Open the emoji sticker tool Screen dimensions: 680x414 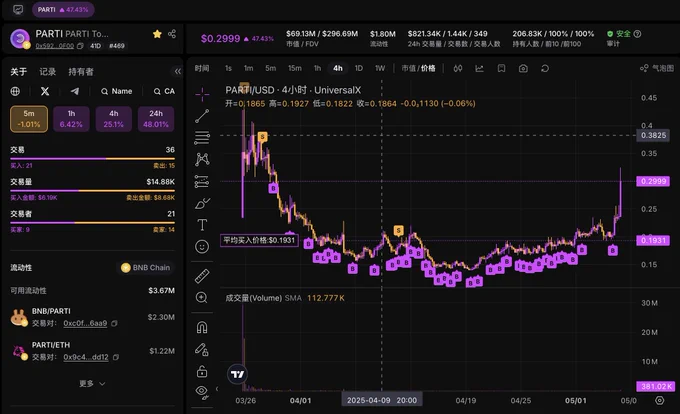point(202,247)
